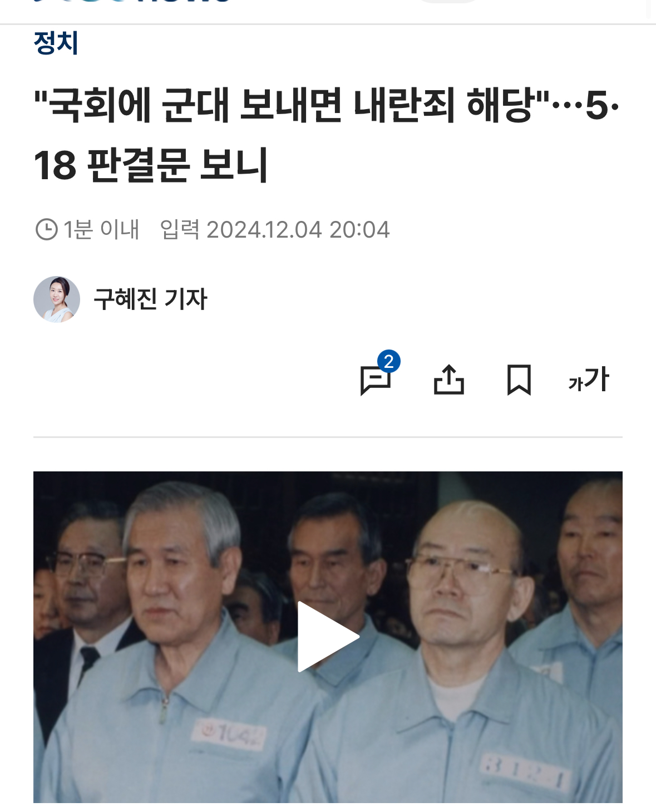Image resolution: width=656 pixels, height=812 pixels.
Task: Share the article via the share icon
Action: (x=449, y=380)
